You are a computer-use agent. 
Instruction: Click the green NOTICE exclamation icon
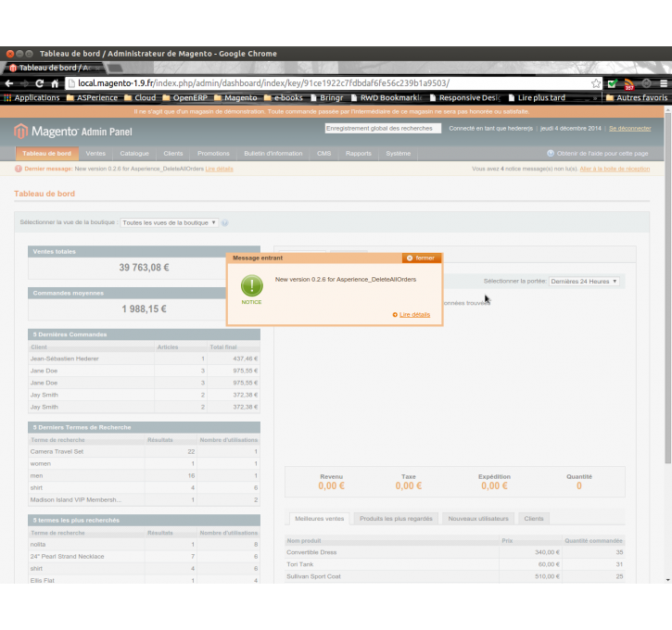pos(251,285)
